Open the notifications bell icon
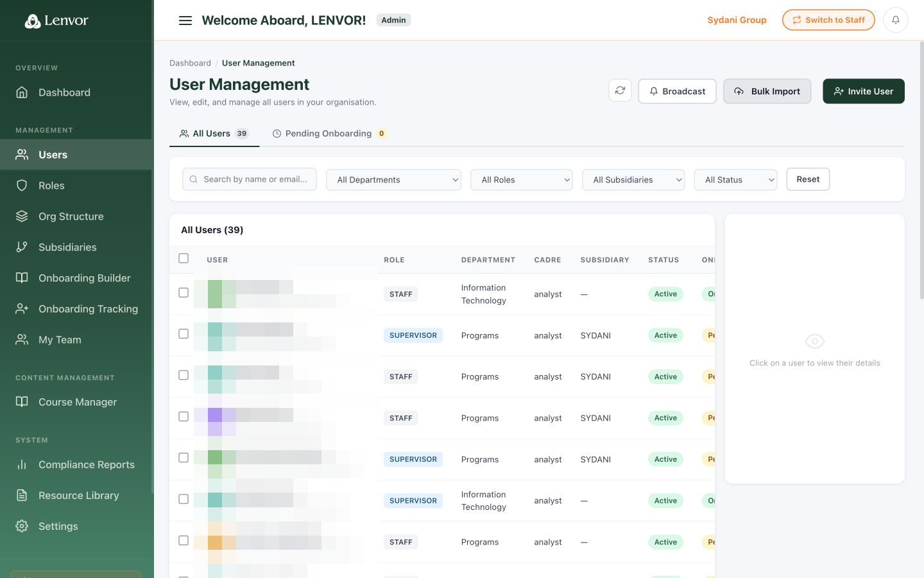Viewport: 924px width, 578px height. coord(896,20)
